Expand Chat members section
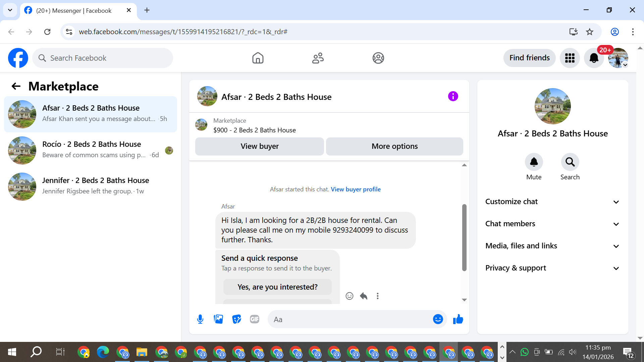Viewport: 644px width, 362px height. pyautogui.click(x=552, y=224)
